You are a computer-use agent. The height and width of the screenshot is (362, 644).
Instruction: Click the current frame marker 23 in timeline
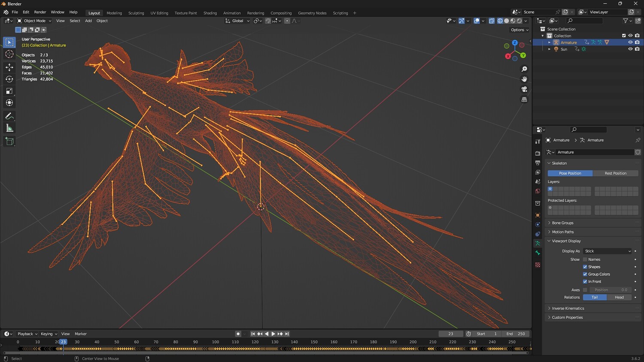tap(63, 342)
